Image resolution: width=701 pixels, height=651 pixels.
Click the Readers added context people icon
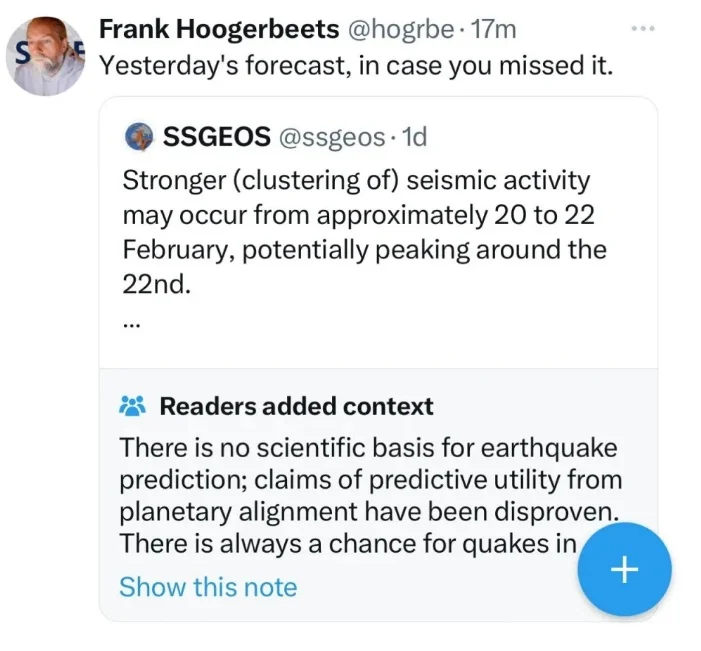tap(133, 406)
